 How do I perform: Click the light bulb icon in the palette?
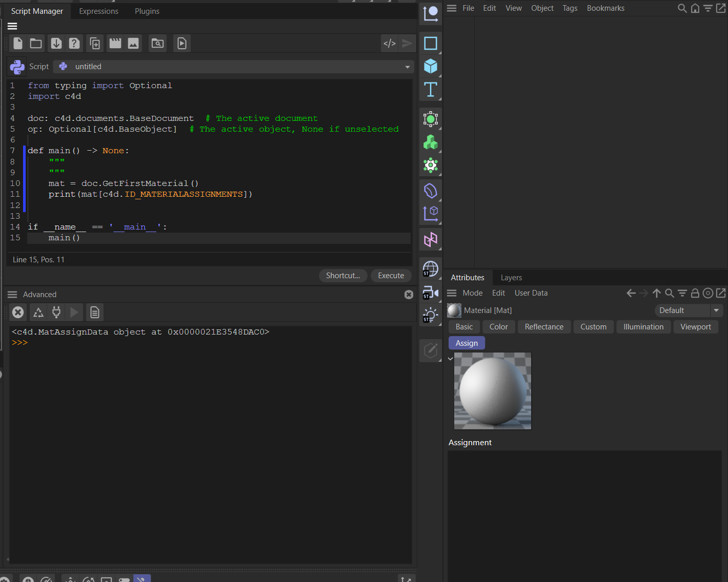431,315
